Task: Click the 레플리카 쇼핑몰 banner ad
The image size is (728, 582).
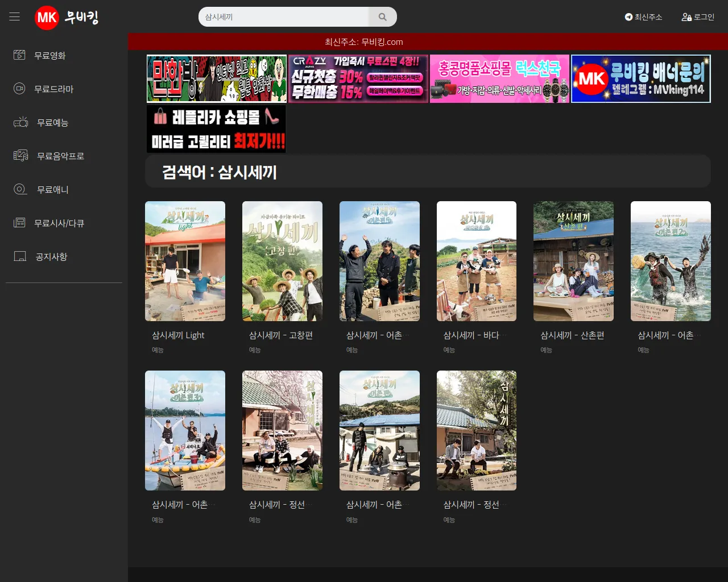Action: coord(216,129)
